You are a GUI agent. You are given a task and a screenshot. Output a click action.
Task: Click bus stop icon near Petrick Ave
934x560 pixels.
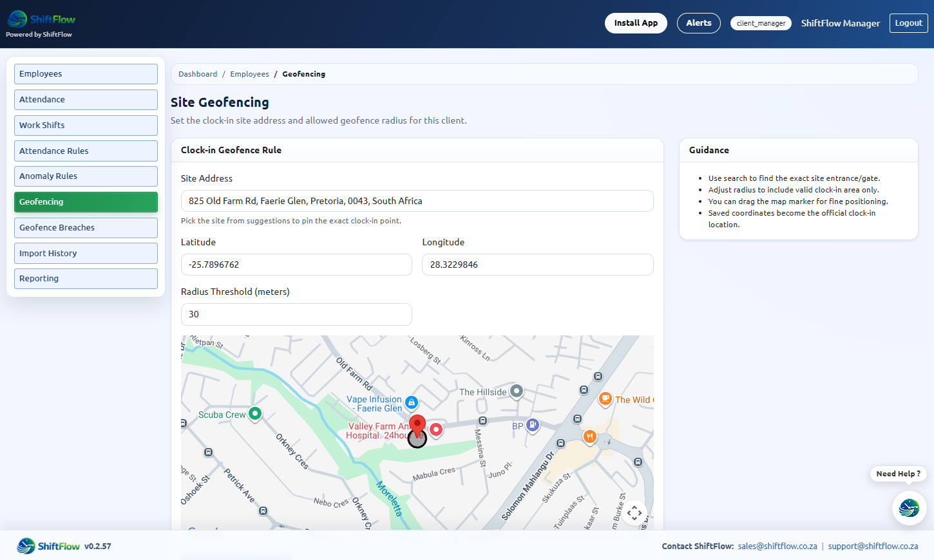click(x=263, y=511)
